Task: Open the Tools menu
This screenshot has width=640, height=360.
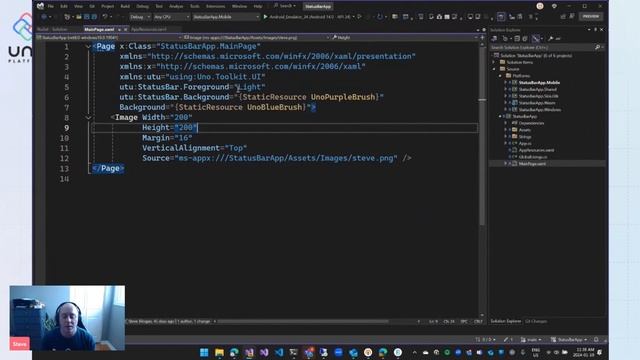Action: point(195,7)
